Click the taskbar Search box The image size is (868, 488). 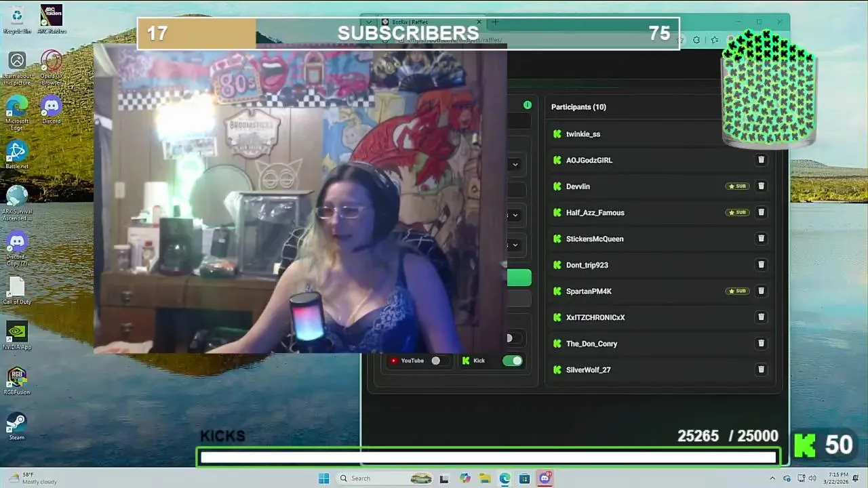coord(384,479)
